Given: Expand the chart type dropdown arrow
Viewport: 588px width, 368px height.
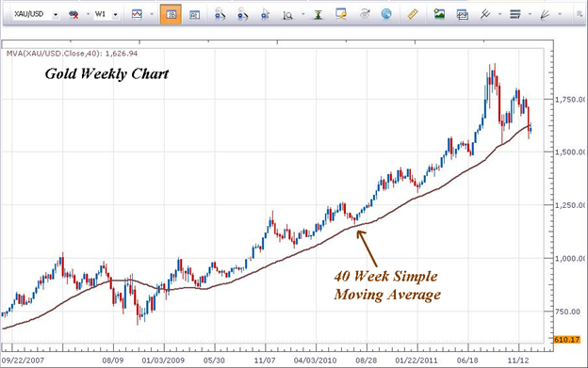Looking at the screenshot, I should tap(152, 15).
